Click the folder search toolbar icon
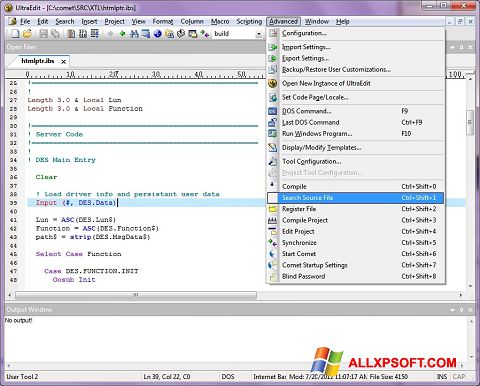Viewport: 480px width, 386px height. [169, 33]
